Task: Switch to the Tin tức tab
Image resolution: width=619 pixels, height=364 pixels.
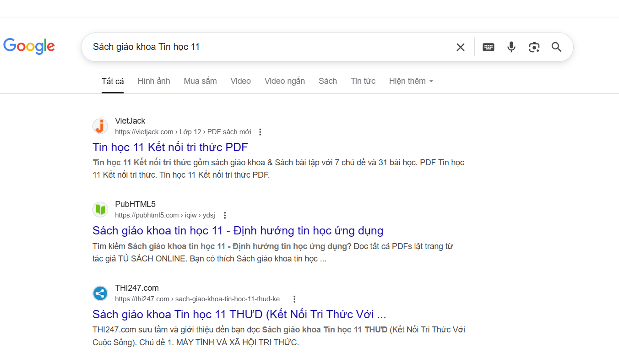Action: (x=363, y=81)
